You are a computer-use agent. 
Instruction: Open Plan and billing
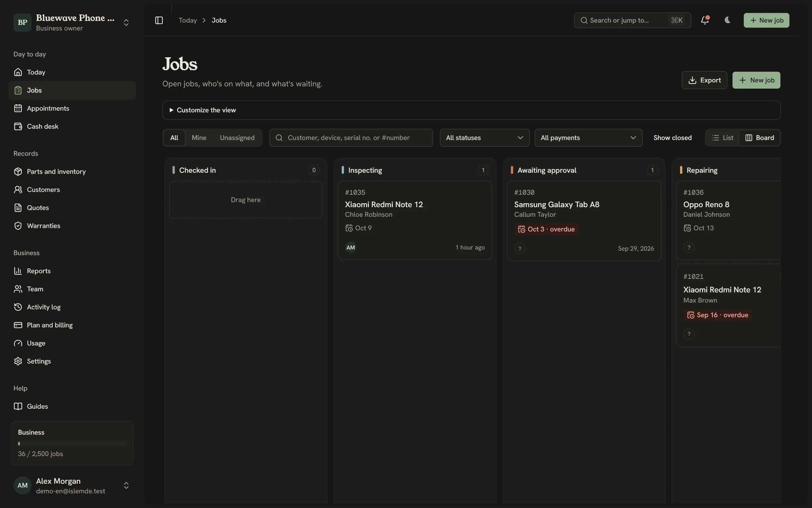point(72,325)
